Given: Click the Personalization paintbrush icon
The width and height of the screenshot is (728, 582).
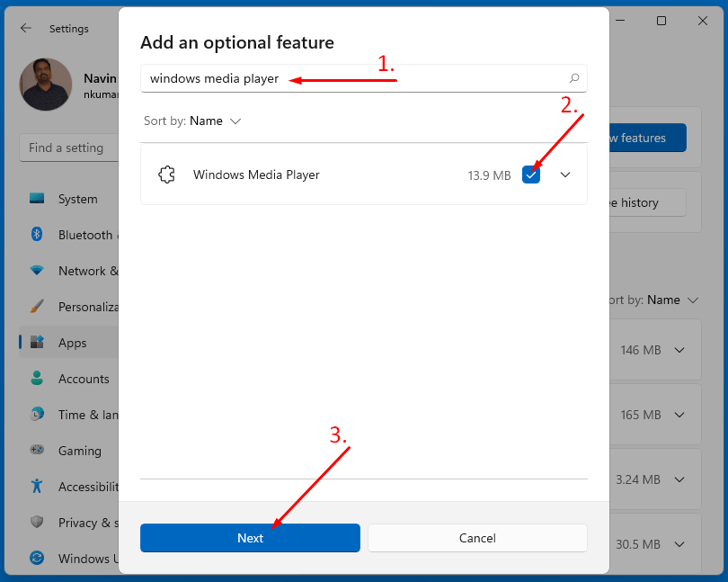Looking at the screenshot, I should [37, 307].
